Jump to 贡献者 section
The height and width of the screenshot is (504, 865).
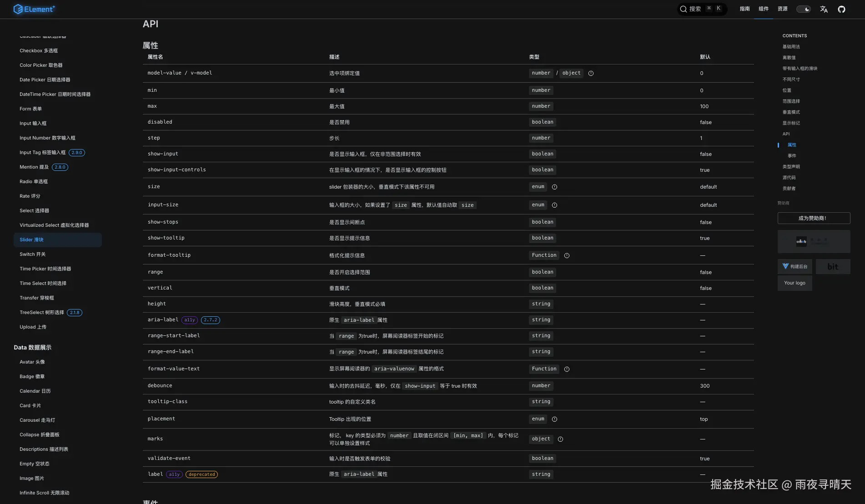789,189
